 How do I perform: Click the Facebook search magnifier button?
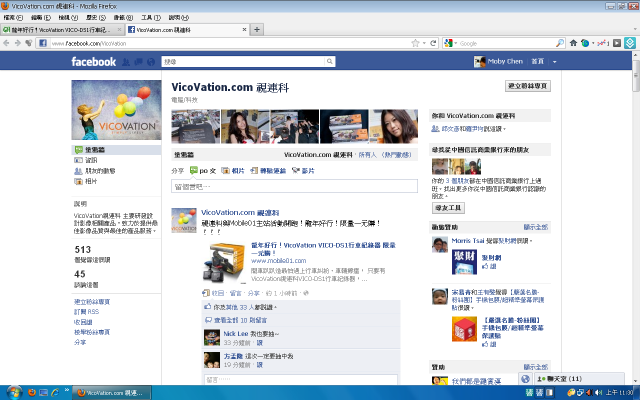[x=330, y=62]
